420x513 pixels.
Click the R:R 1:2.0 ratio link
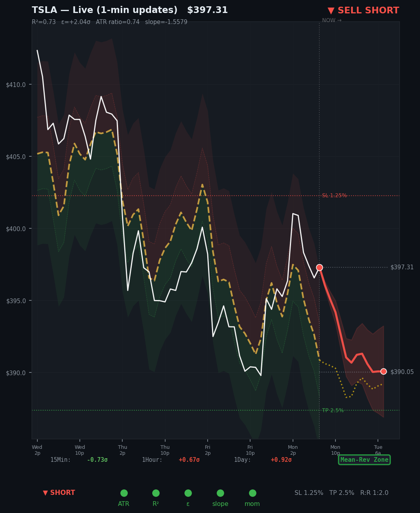click(374, 493)
